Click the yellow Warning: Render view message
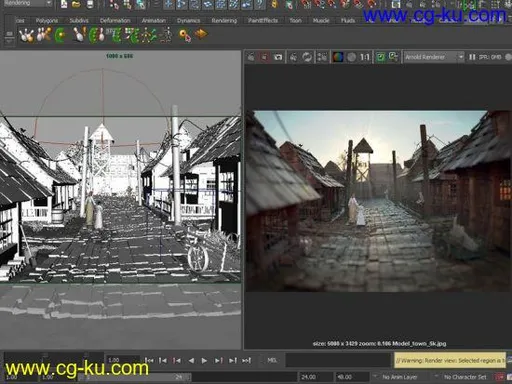The image size is (512, 384). point(450,360)
